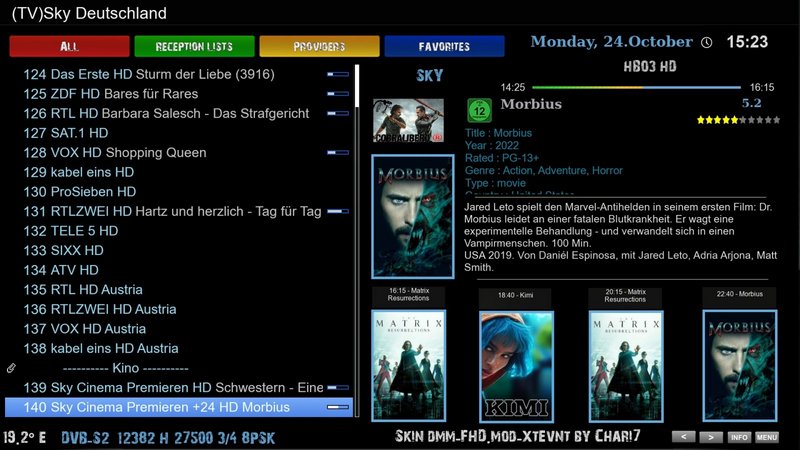Open the green Reception Lists button
The width and height of the screenshot is (800, 450).
(x=194, y=46)
